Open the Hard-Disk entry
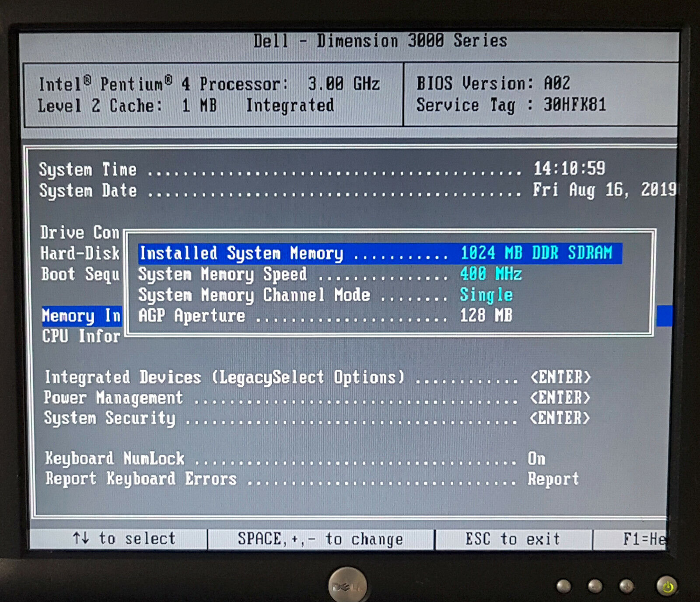Viewport: 700px width, 602px height. [x=80, y=253]
